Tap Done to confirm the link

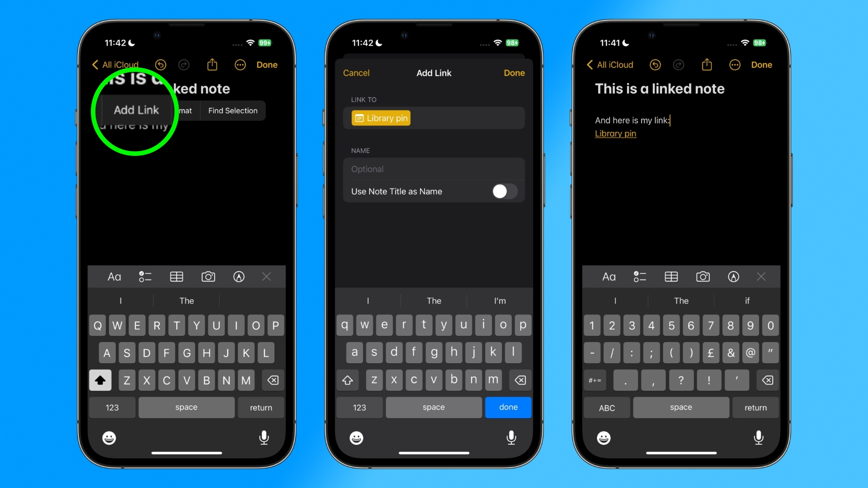514,73
